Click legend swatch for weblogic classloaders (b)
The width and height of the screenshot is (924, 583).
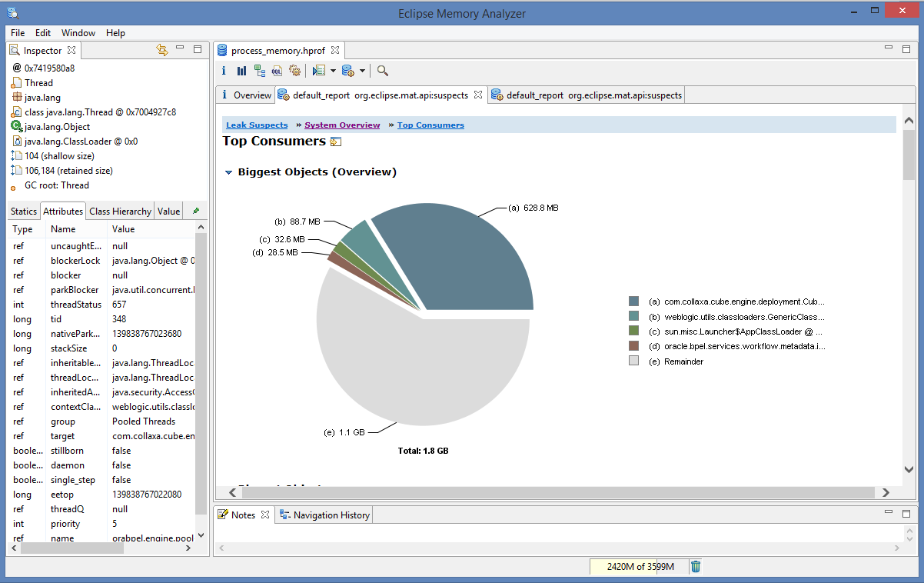tap(633, 316)
